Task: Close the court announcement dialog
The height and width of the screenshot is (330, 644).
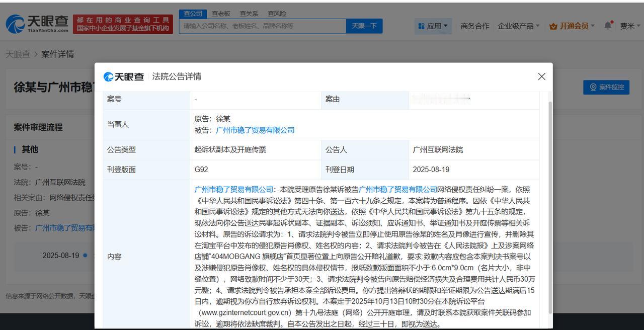Action: tap(541, 76)
